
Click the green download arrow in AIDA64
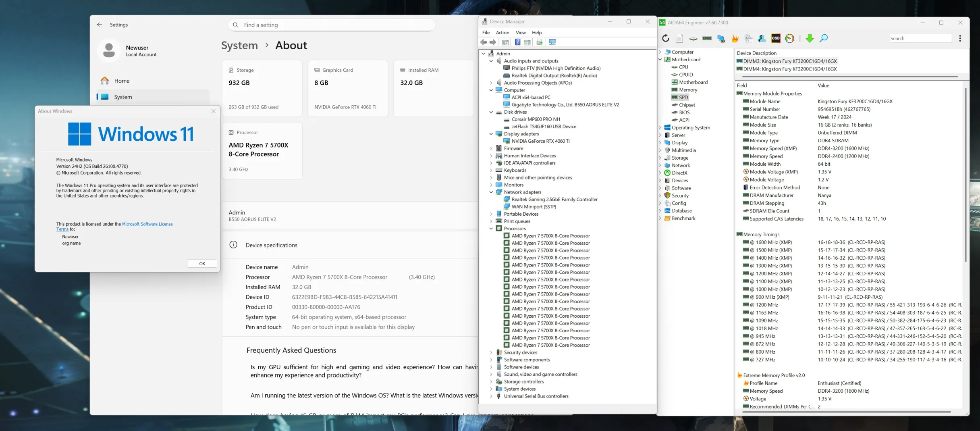810,38
